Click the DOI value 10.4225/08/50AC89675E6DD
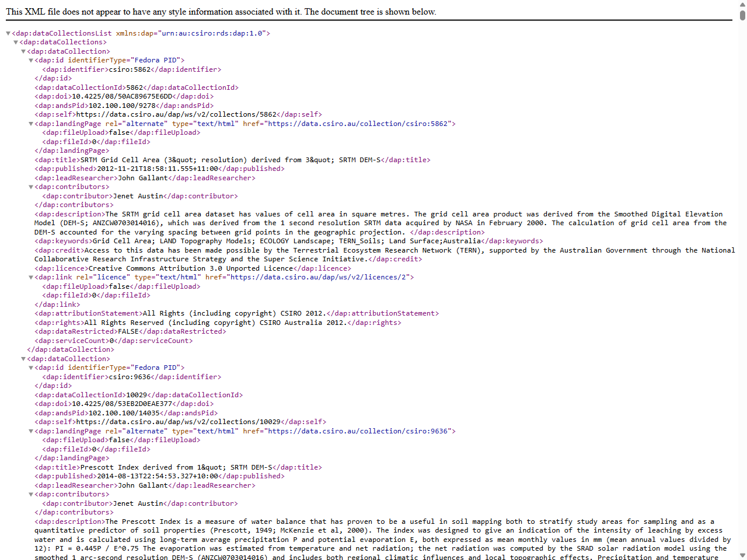Image resolution: width=747 pixels, height=560 pixels. coord(122,96)
